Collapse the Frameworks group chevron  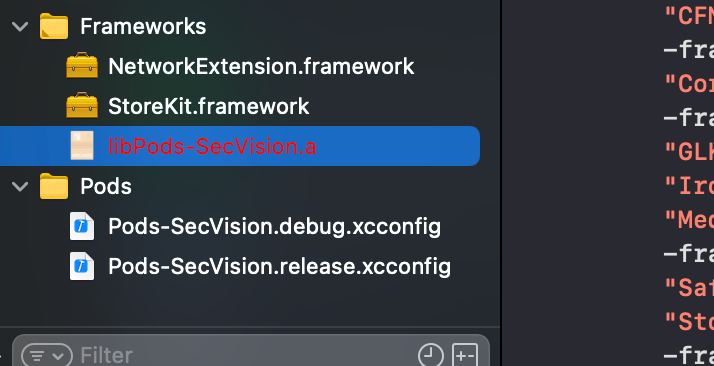click(x=20, y=26)
